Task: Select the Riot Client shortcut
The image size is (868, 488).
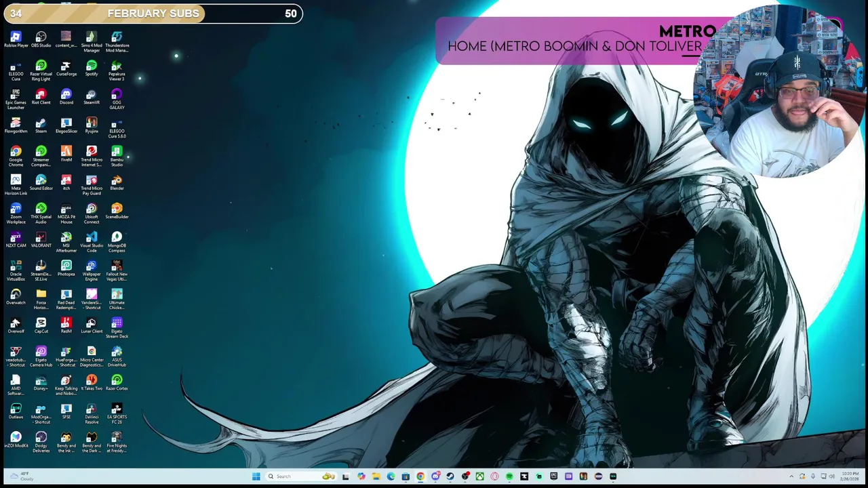Action: pyautogui.click(x=41, y=97)
